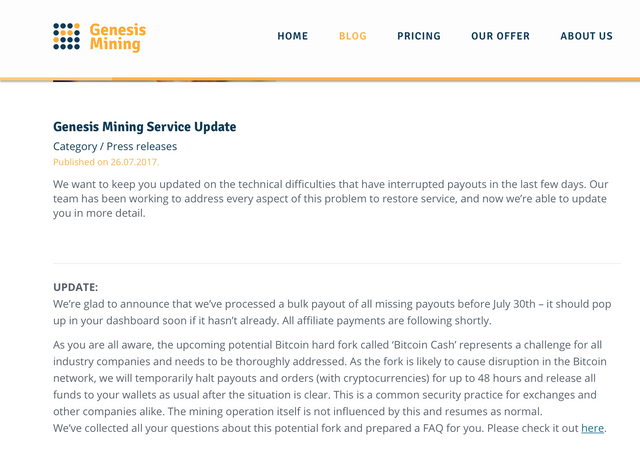Viewport: 640px width, 451px height.
Task: Click the Genesis Mining Service Update title
Action: tap(144, 127)
